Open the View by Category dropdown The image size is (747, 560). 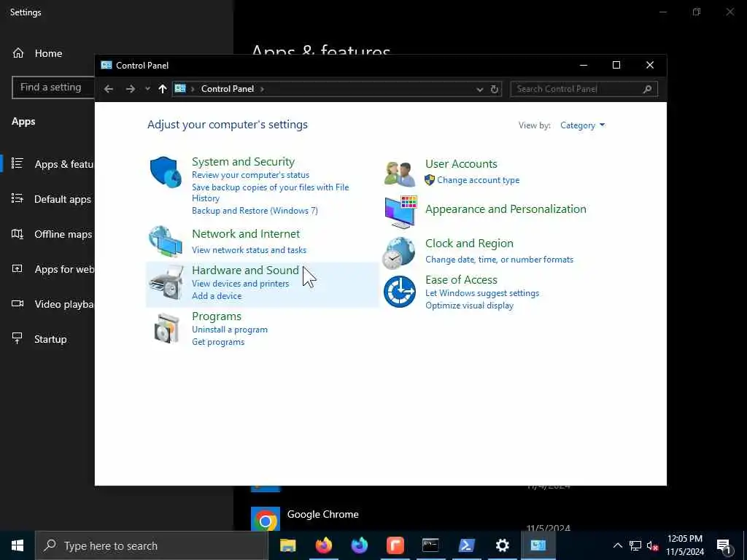click(x=582, y=125)
